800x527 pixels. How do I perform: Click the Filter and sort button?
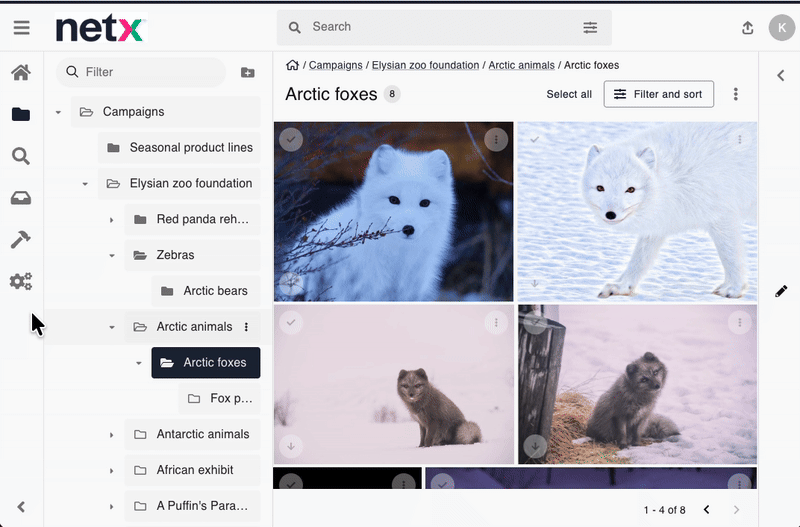tap(658, 94)
